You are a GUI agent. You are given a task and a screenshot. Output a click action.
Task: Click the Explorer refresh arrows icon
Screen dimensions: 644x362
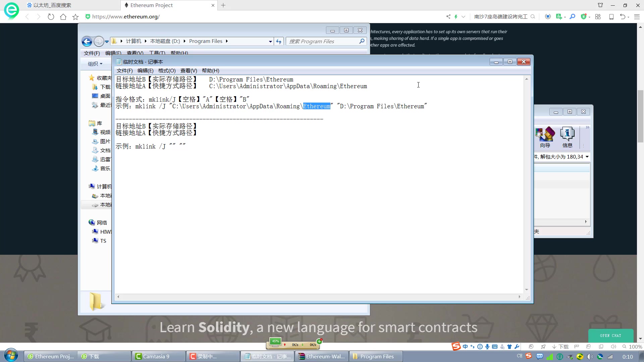click(279, 41)
